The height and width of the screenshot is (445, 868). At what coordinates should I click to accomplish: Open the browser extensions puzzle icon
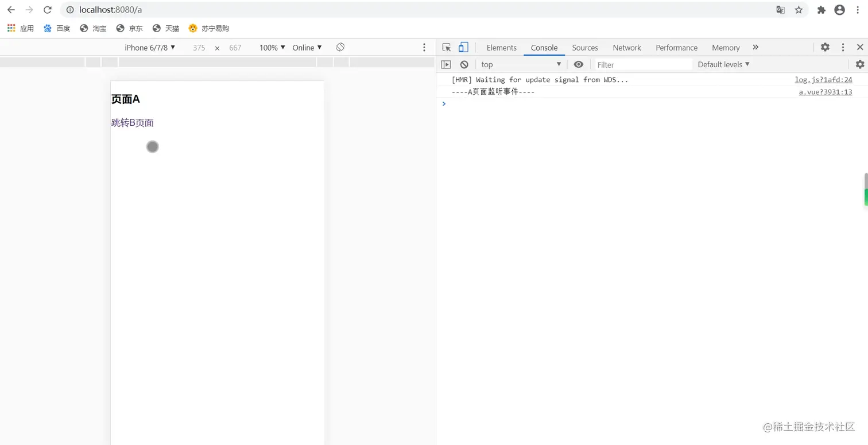point(821,10)
